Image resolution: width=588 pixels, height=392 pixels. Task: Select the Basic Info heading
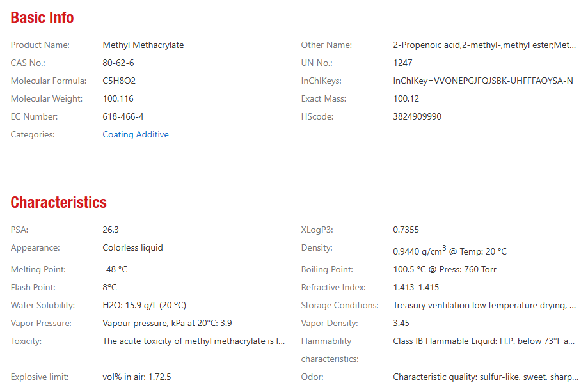pos(42,18)
